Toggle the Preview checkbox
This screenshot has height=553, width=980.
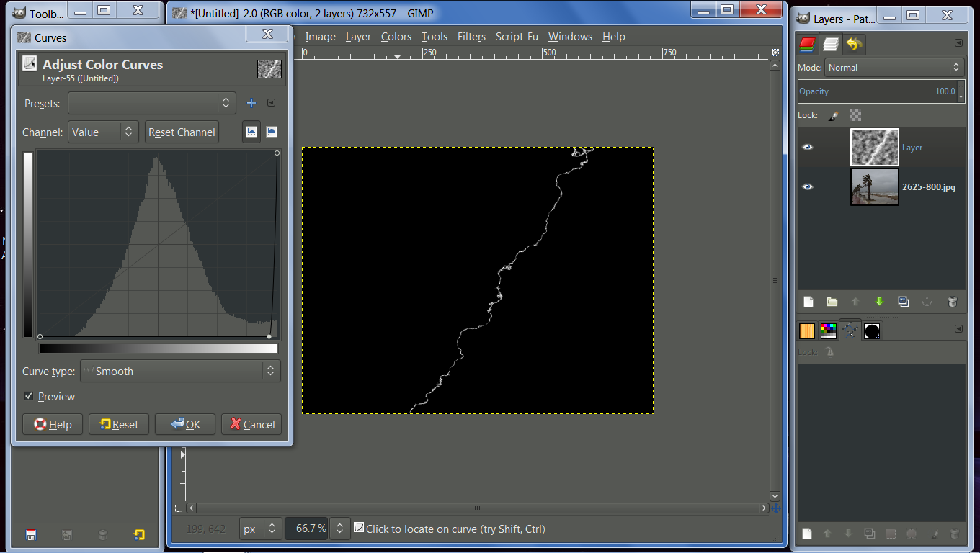coord(29,397)
